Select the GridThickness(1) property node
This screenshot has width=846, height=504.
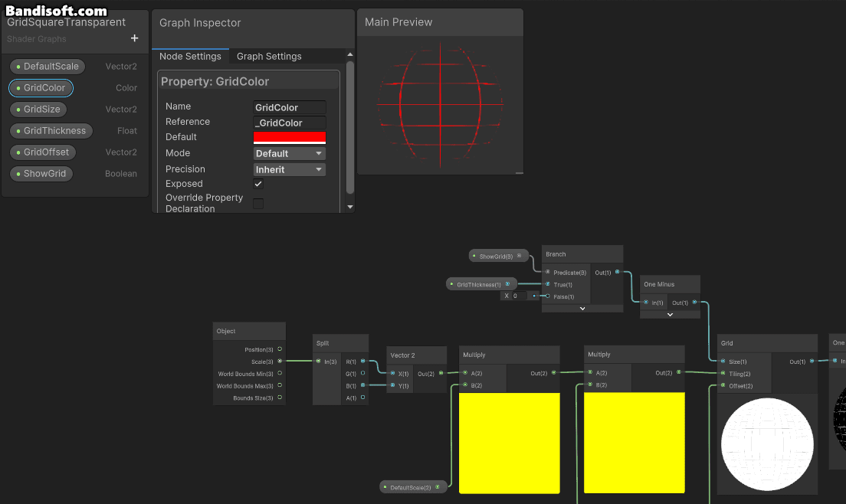[481, 284]
